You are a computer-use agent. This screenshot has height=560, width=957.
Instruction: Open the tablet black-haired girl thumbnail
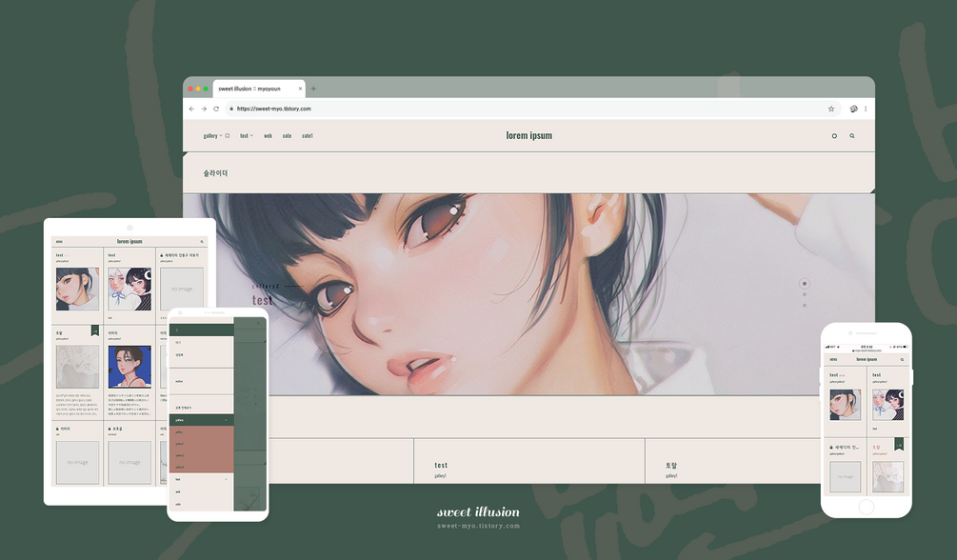77,289
